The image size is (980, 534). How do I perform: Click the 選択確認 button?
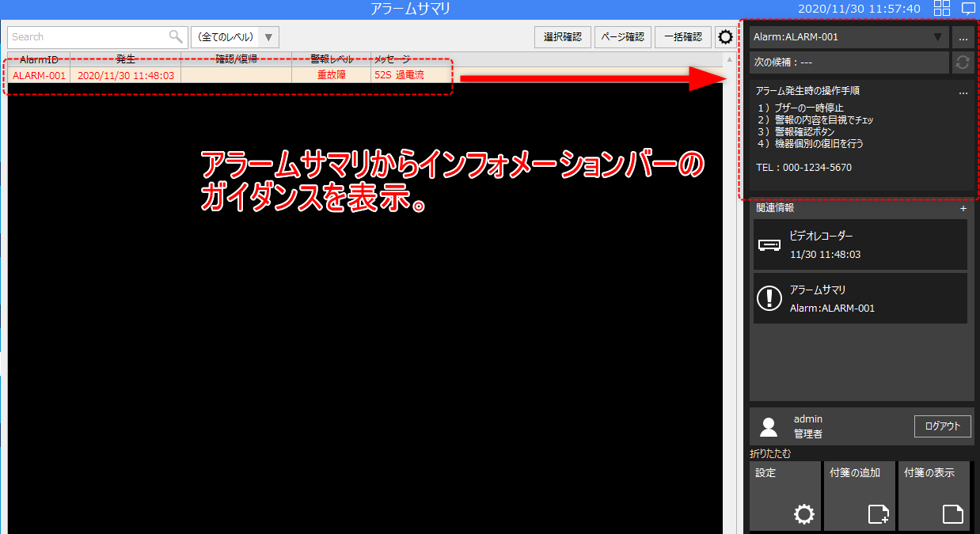(563, 37)
